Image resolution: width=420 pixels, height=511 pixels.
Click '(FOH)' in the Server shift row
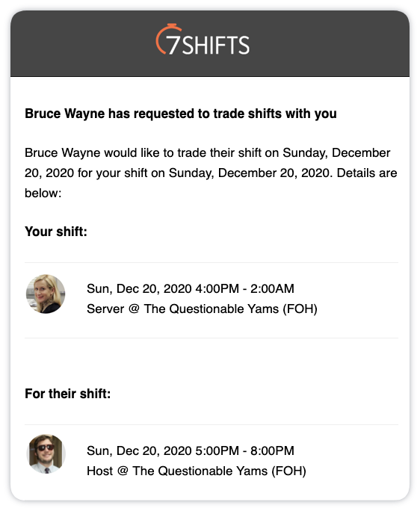300,309
